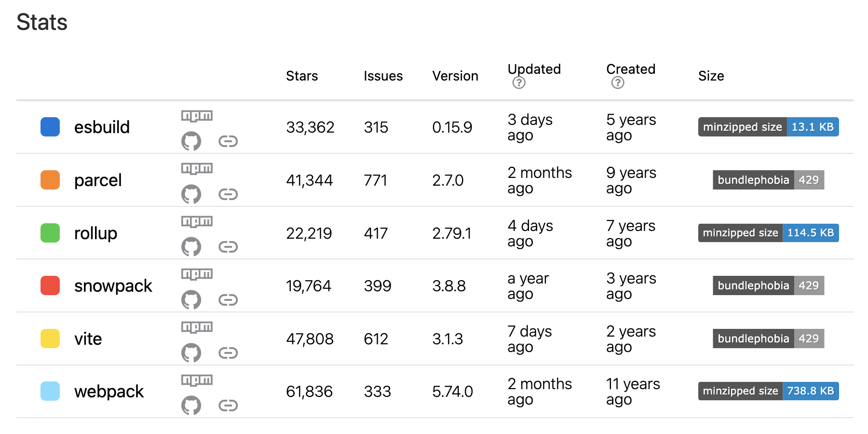Image resolution: width=868 pixels, height=434 pixels.
Task: Open the parcel bundlephobia 429 badge
Action: tap(769, 180)
